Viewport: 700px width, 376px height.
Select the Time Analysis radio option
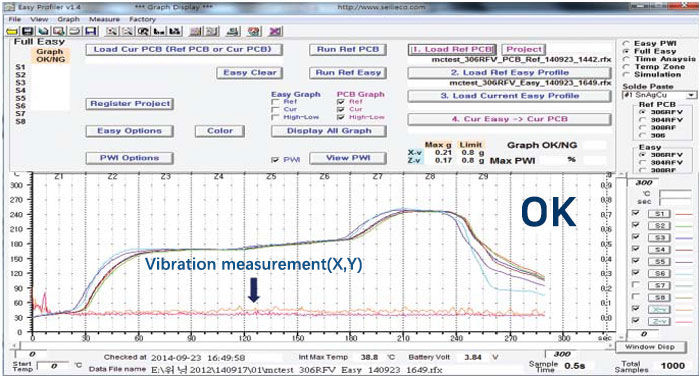(626, 59)
